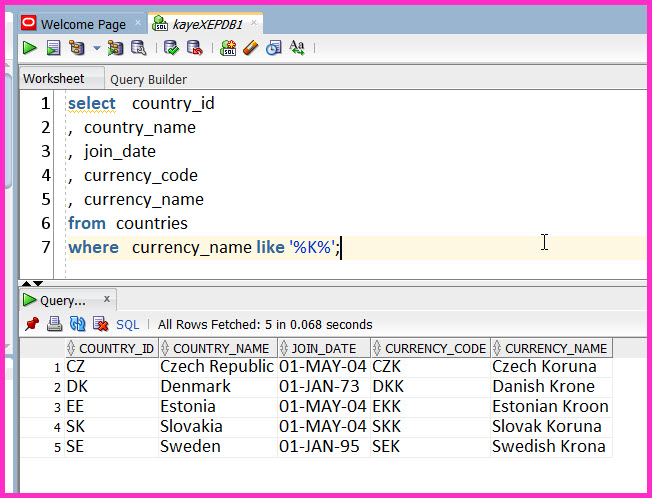The height and width of the screenshot is (498, 652).
Task: Click the Commit toolbar icon
Action: point(171,48)
